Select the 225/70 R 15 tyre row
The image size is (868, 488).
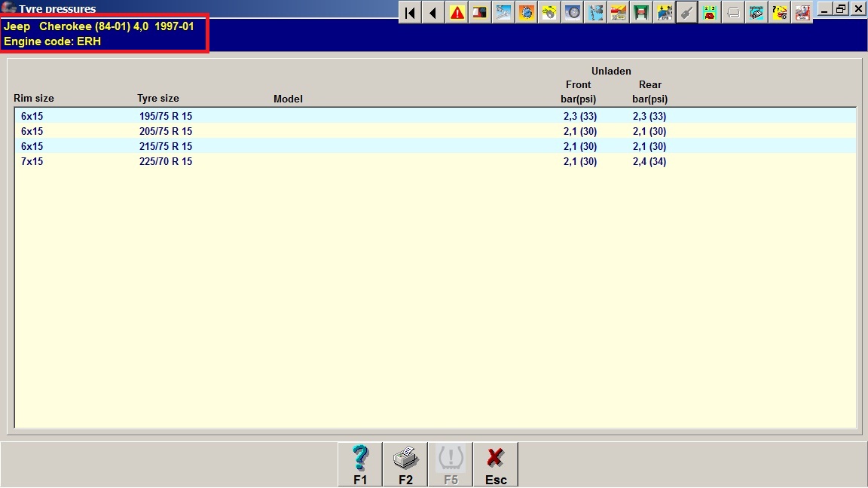pos(166,161)
